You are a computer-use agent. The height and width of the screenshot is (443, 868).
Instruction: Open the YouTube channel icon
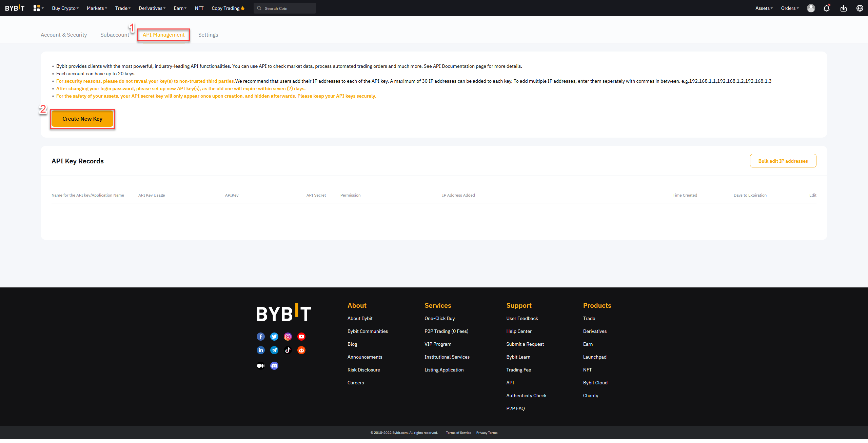click(x=301, y=336)
